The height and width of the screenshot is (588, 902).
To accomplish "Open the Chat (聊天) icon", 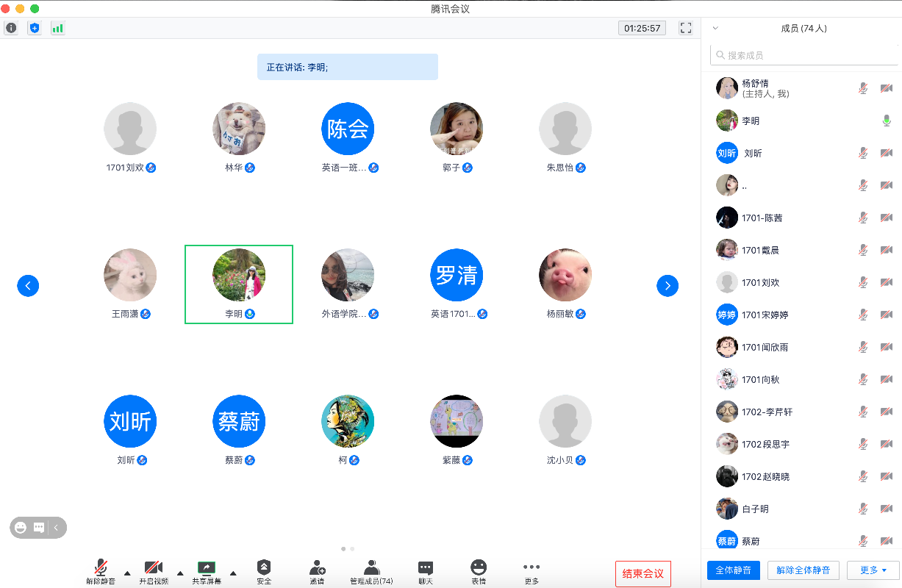I will (x=426, y=571).
